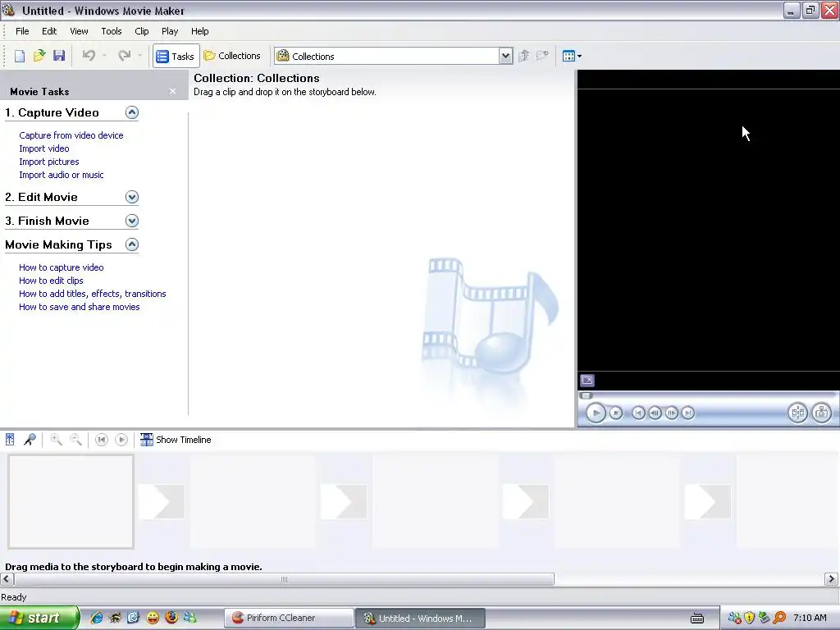Click the Next Frame button
The height and width of the screenshot is (630, 840).
pyautogui.click(x=671, y=413)
